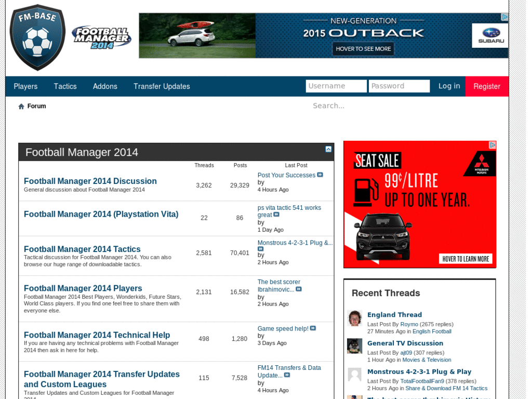The image size is (532, 399).
Task: Click the Subaru Outback banner ad
Action: [x=323, y=36]
